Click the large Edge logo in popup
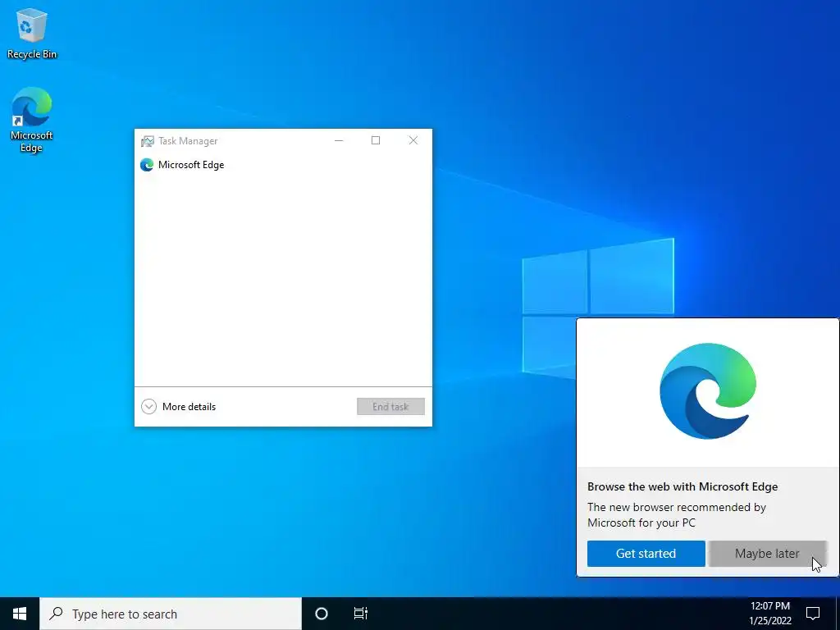Viewport: 840px width, 630px height. coord(708,390)
